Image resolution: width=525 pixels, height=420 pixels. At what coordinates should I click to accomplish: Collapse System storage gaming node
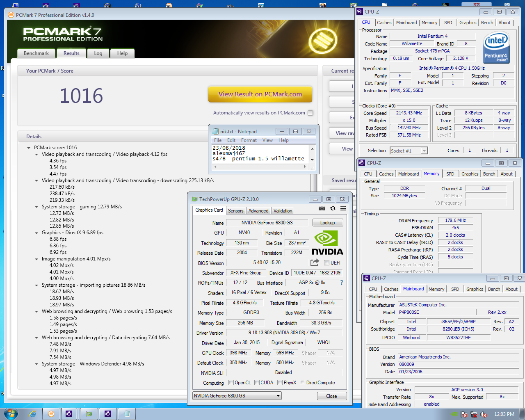coord(37,207)
